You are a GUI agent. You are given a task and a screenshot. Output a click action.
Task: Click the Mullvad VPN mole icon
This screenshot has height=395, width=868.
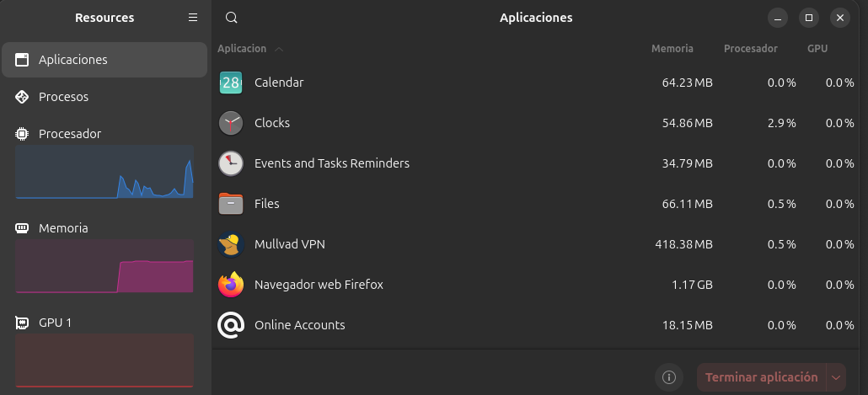pyautogui.click(x=231, y=244)
